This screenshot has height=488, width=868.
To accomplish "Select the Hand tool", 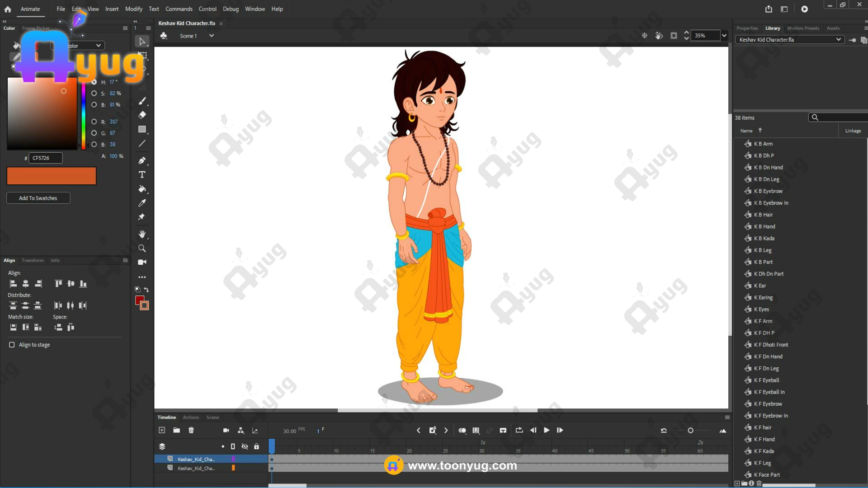I will point(142,234).
